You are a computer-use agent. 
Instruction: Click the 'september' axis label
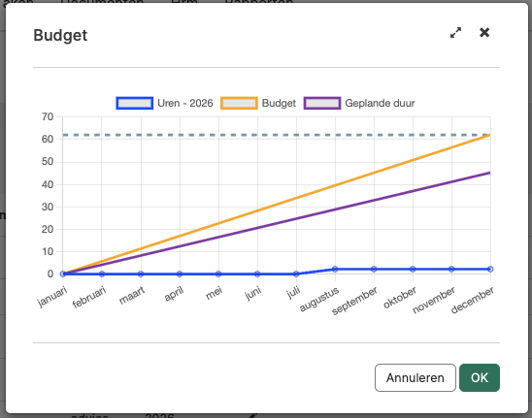(x=354, y=301)
